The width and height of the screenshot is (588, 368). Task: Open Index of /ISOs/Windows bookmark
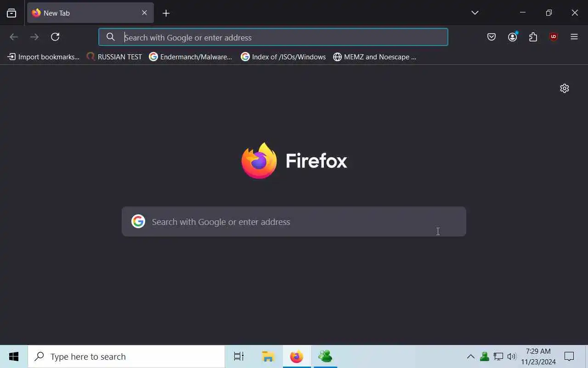[283, 57]
